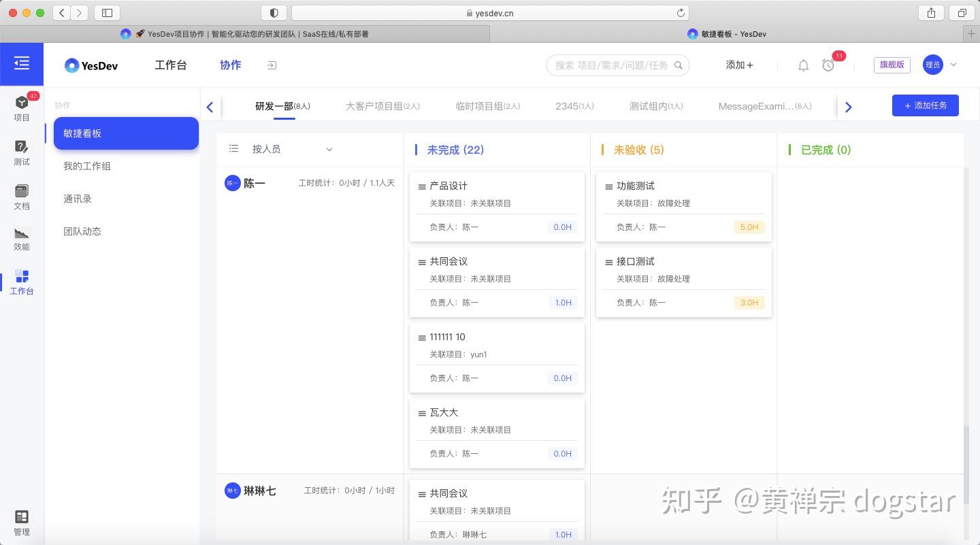Click the exit icon next to 协作
Image resolution: width=980 pixels, height=545 pixels.
(x=272, y=65)
